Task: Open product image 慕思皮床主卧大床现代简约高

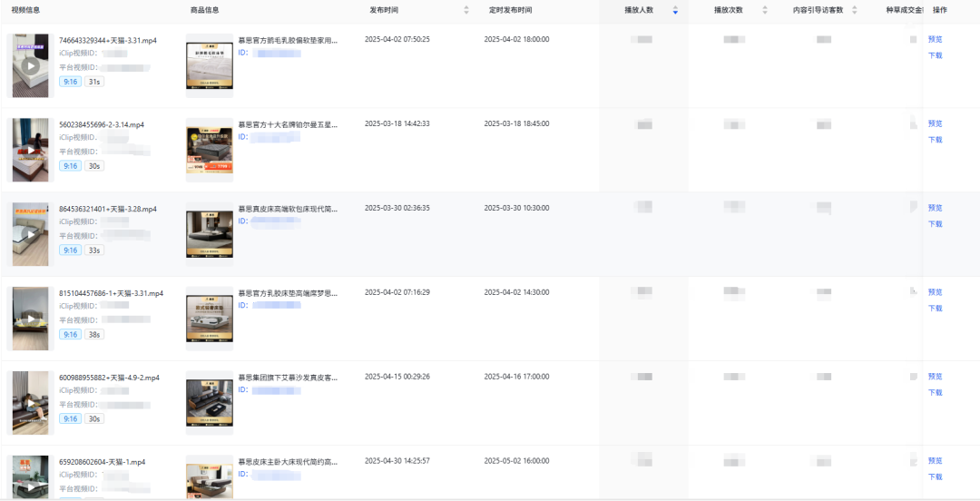Action: [210, 478]
